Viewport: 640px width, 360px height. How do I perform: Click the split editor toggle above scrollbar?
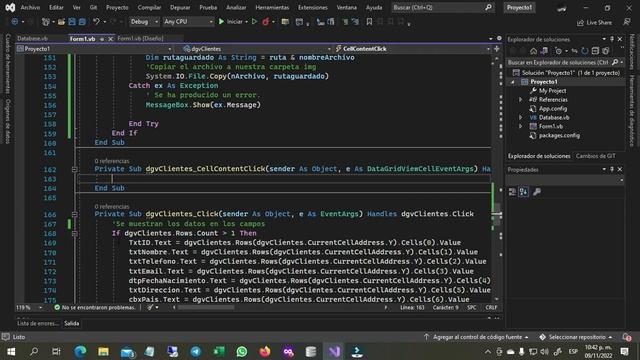click(496, 49)
